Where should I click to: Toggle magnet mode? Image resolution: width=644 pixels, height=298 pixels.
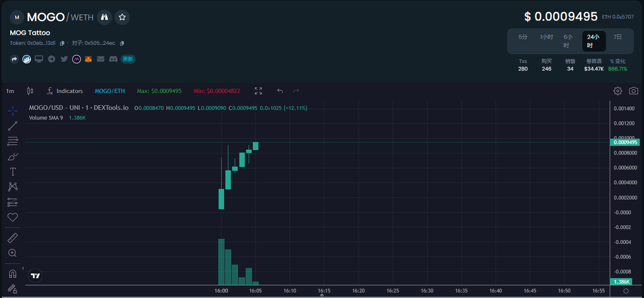pyautogui.click(x=13, y=273)
